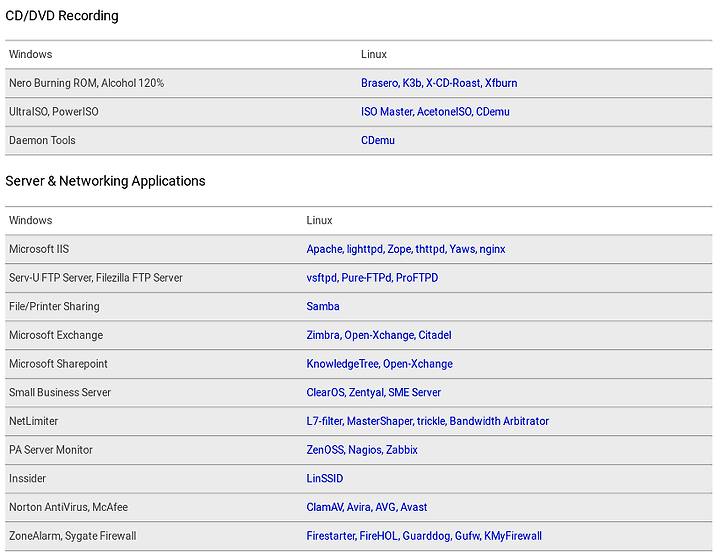Open the Zentyal link

366,392
